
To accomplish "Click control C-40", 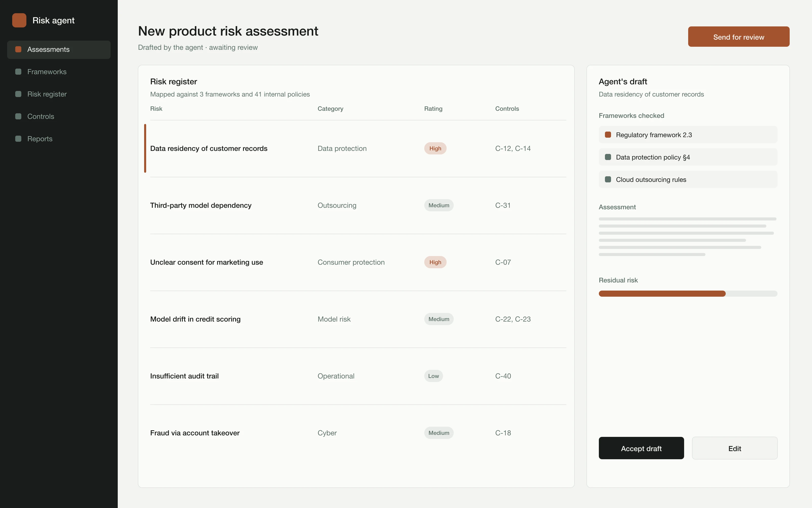I will point(503,376).
